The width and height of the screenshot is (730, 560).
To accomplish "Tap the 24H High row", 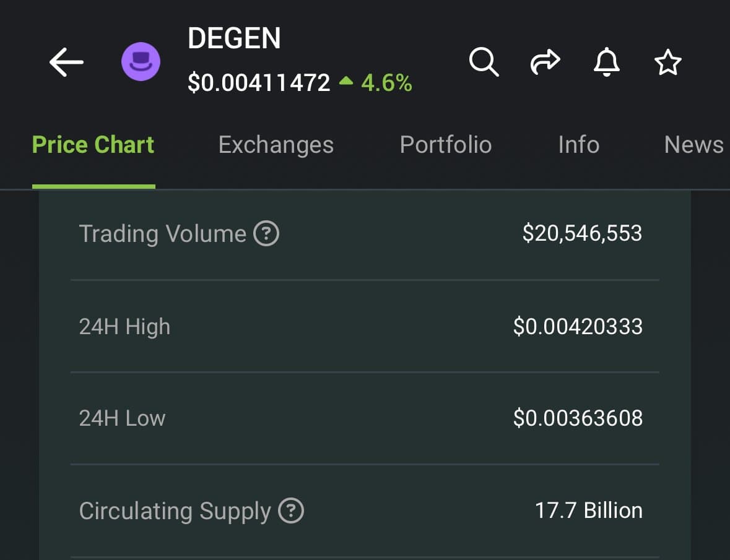I will [x=365, y=326].
